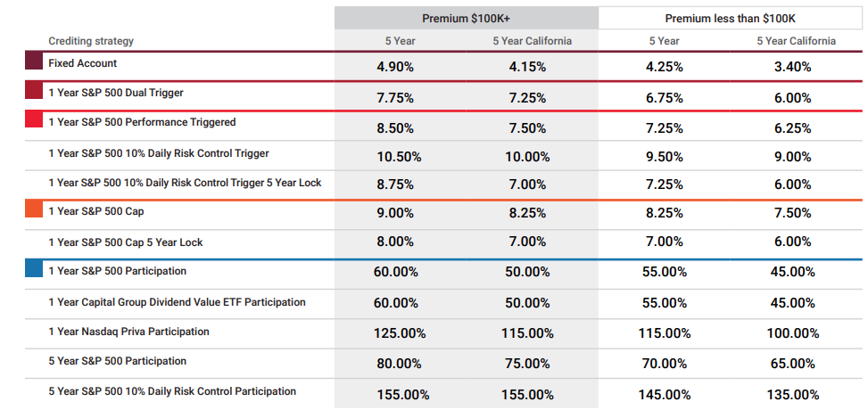Click the Fixed Account row label
The width and height of the screenshot is (868, 410).
point(82,63)
